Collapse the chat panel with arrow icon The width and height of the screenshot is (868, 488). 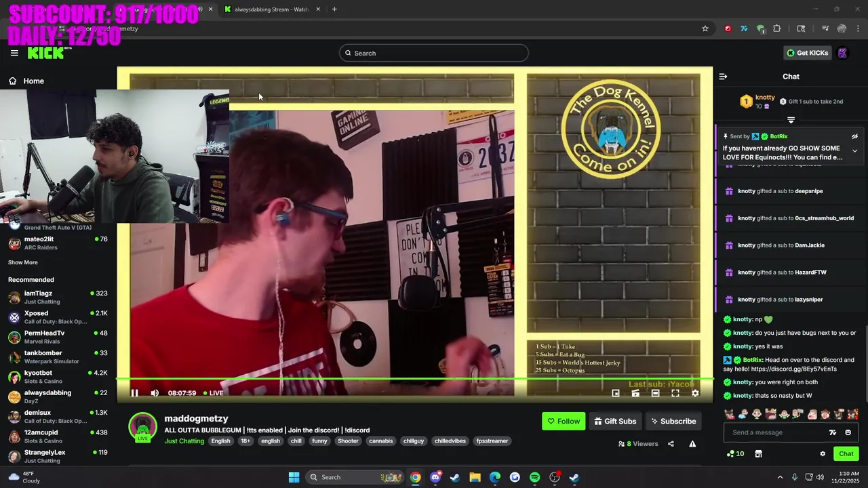723,77
